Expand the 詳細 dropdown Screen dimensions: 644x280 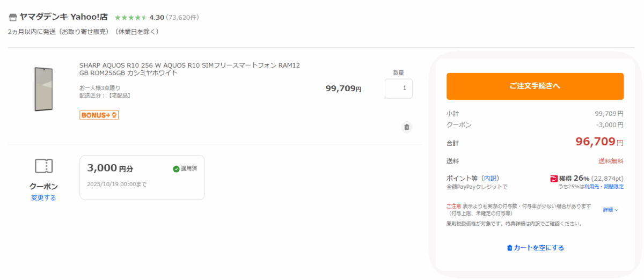click(611, 210)
